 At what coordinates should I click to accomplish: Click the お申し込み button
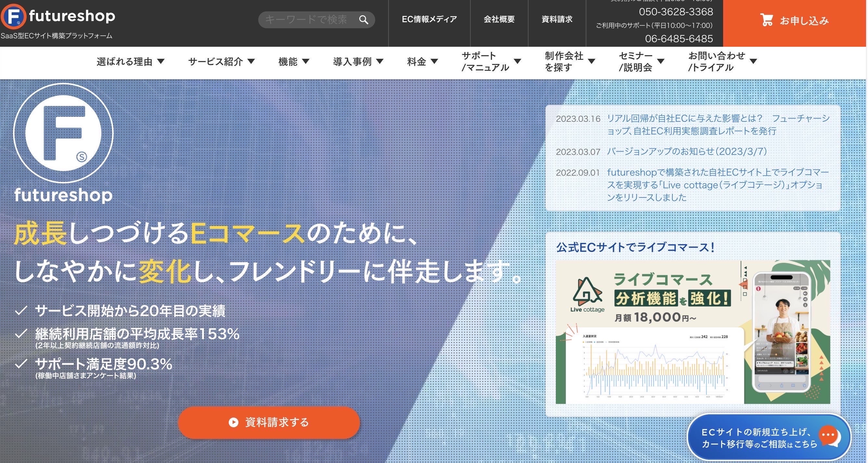pos(794,23)
